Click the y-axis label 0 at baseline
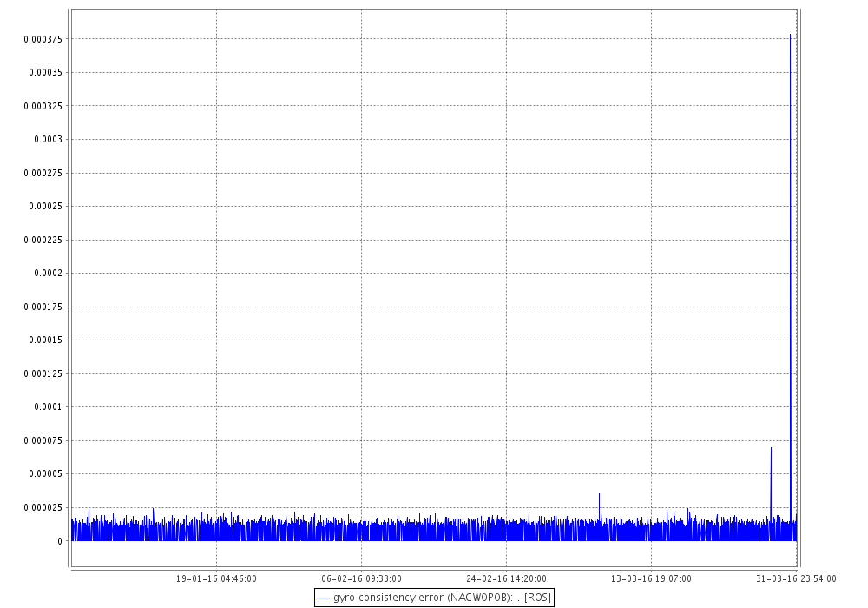This screenshot has height=608, width=868. [x=60, y=541]
